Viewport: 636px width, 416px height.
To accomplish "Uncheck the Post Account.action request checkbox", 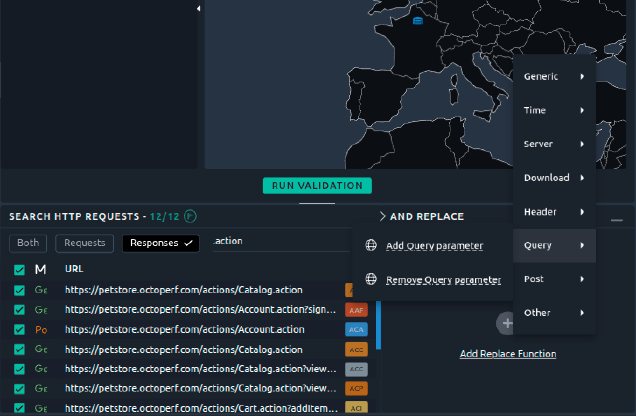I will coord(20,330).
